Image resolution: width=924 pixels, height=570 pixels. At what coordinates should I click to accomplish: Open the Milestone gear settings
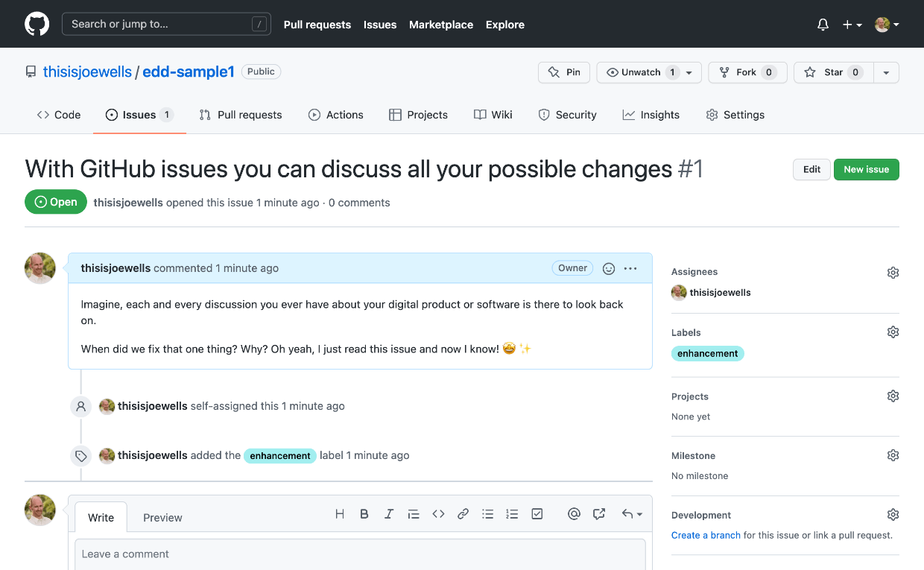(x=893, y=455)
